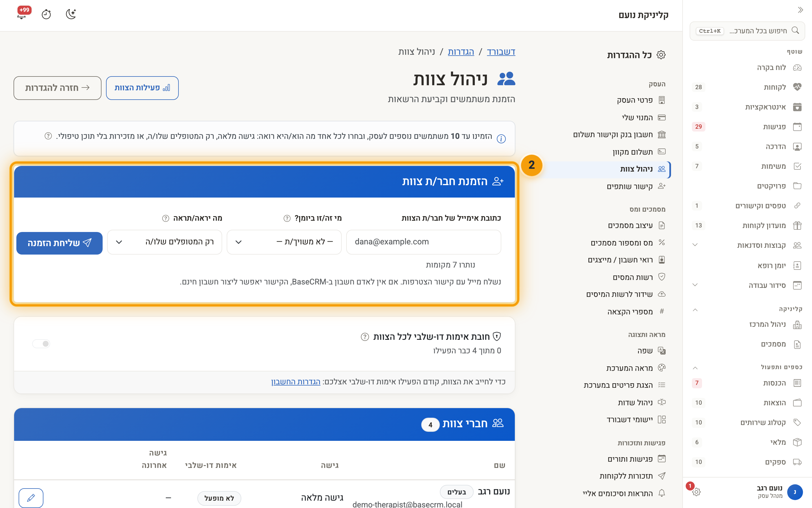Viewport: 812px width, 508px height.
Task: Click the gear icon beside כל ההגדרות
Action: [x=661, y=55]
